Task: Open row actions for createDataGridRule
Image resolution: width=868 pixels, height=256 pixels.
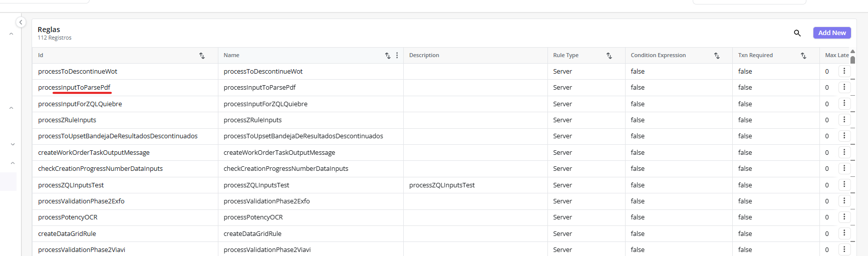Action: (844, 233)
